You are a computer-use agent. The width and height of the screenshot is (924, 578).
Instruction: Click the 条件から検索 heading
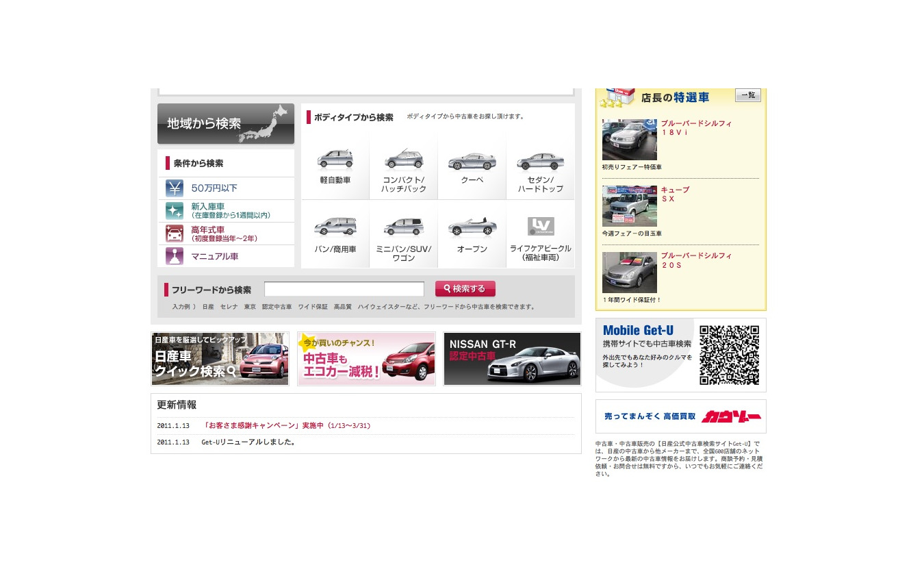[198, 164]
